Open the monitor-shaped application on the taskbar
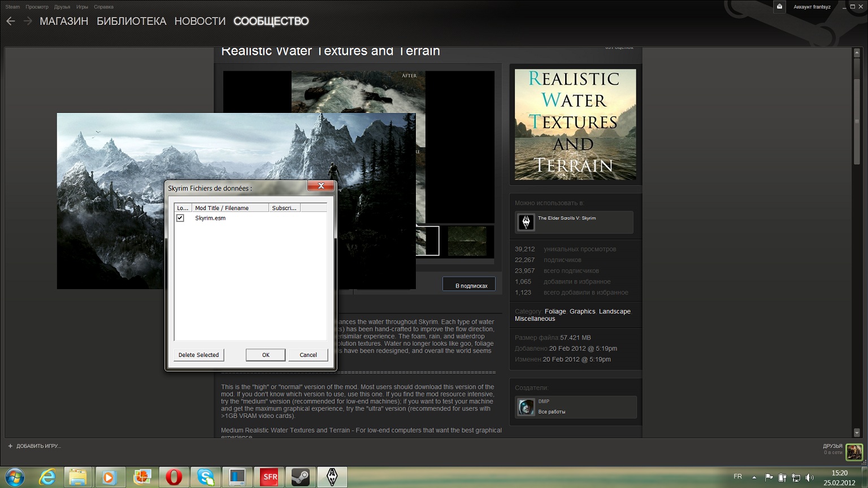This screenshot has width=868, height=488. pyautogui.click(x=237, y=477)
